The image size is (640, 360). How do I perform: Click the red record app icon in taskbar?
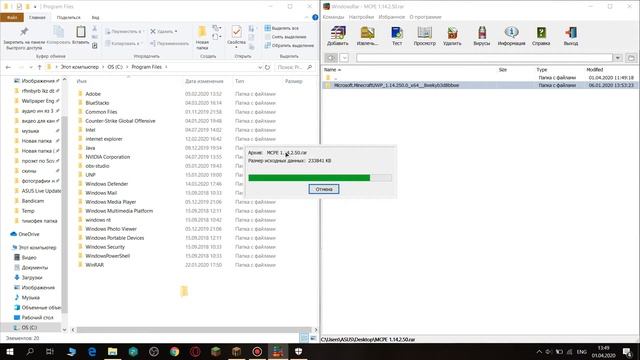coord(257,351)
